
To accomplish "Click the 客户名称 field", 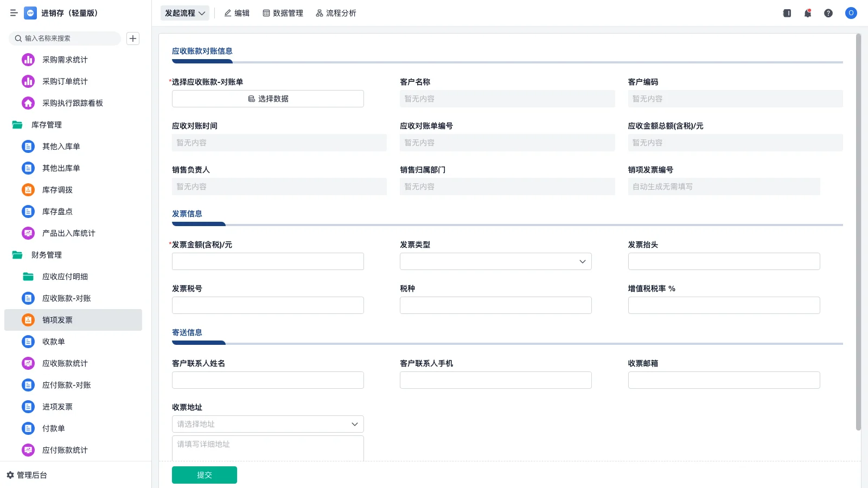I will click(x=507, y=99).
